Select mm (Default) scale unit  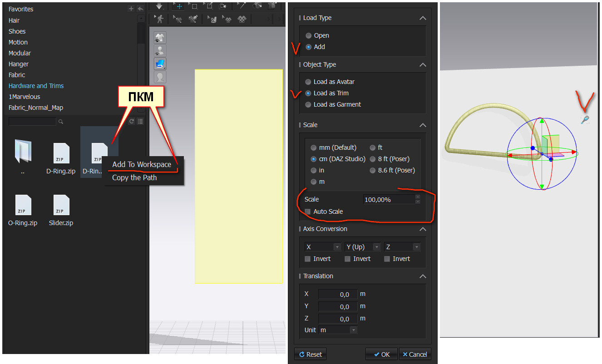[314, 148]
